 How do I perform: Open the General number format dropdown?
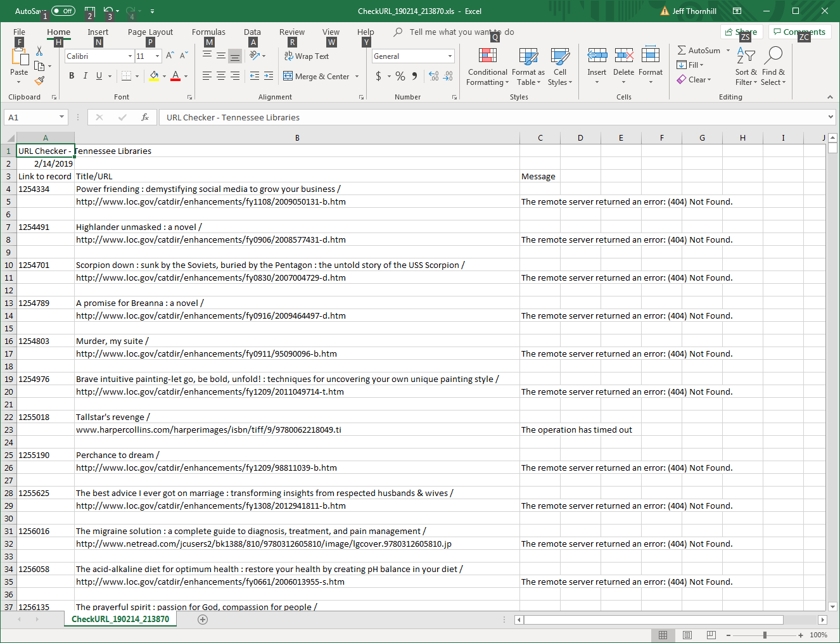[x=450, y=56]
